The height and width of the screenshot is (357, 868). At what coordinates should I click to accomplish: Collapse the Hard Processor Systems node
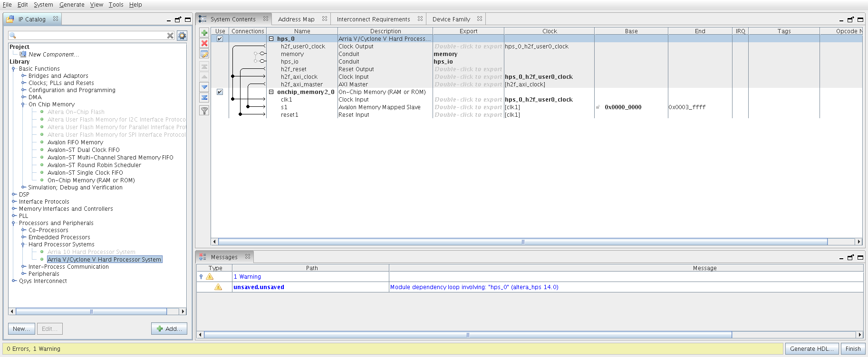click(23, 244)
